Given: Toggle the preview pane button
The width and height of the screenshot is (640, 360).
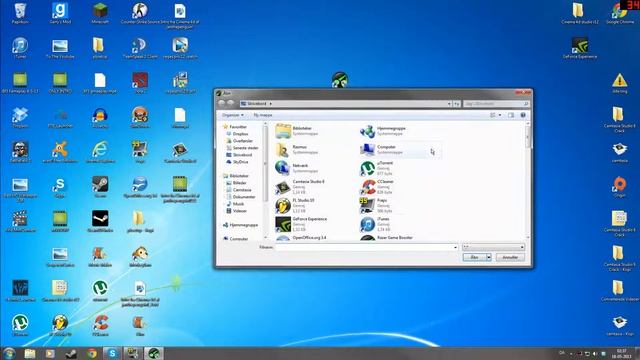Looking at the screenshot, I should coord(511,115).
